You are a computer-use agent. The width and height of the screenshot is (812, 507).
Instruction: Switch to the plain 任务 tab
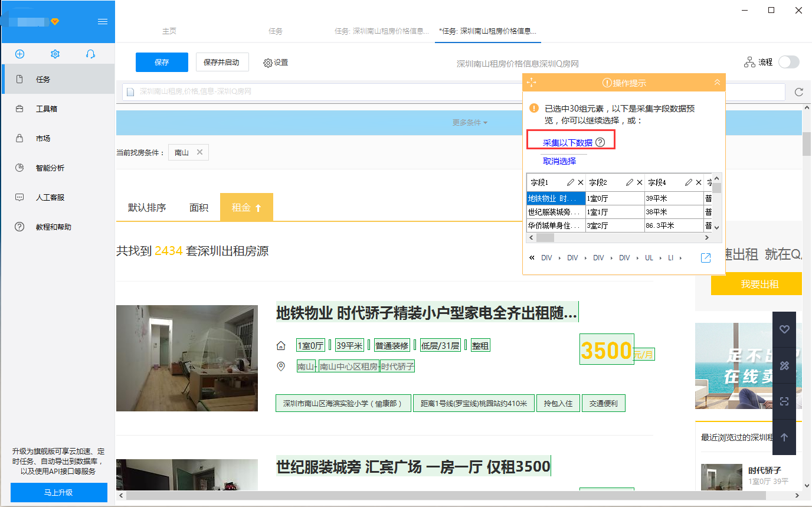[276, 31]
